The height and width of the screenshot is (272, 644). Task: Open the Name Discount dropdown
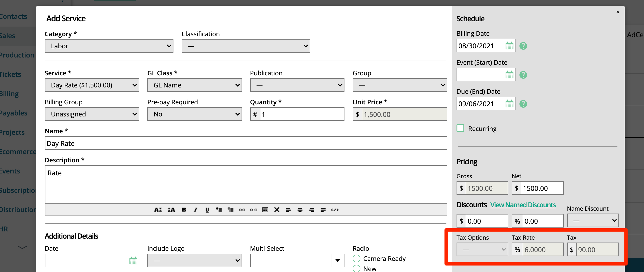click(593, 221)
